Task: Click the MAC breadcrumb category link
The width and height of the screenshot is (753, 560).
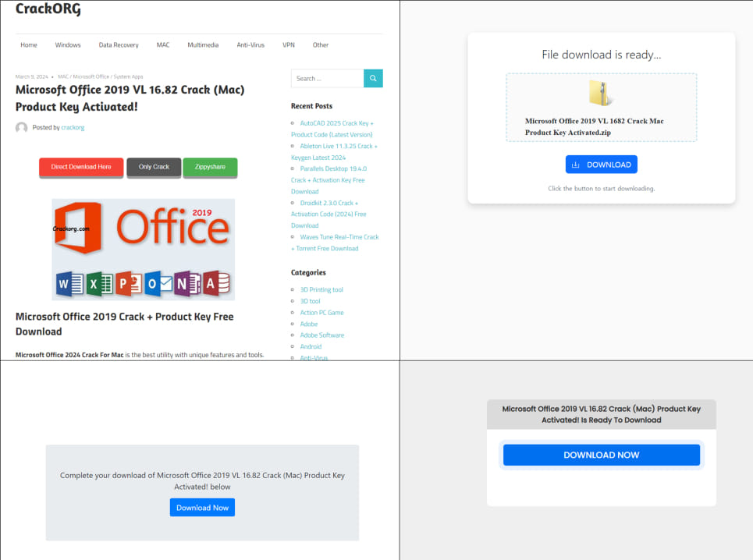Action: (x=63, y=76)
